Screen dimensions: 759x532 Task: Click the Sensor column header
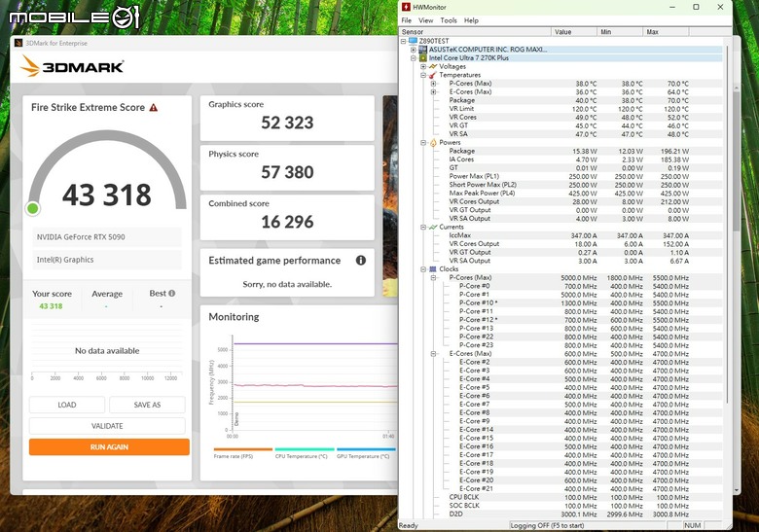[x=475, y=32]
